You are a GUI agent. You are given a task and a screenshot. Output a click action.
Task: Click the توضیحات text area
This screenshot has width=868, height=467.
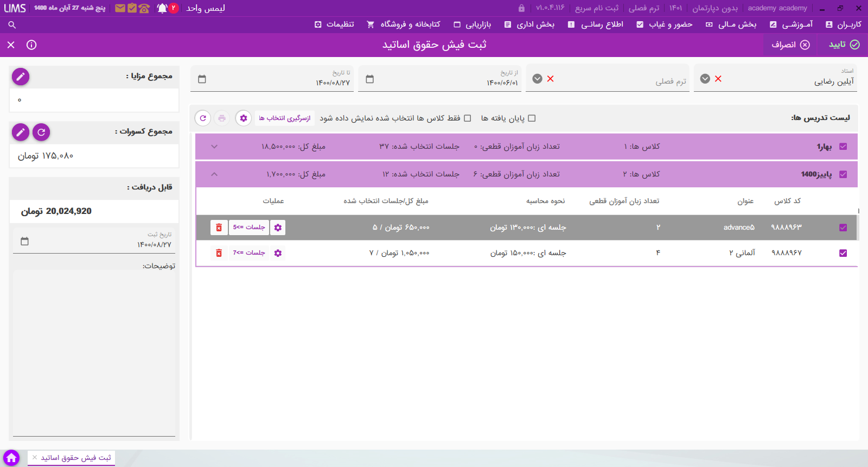(94, 353)
